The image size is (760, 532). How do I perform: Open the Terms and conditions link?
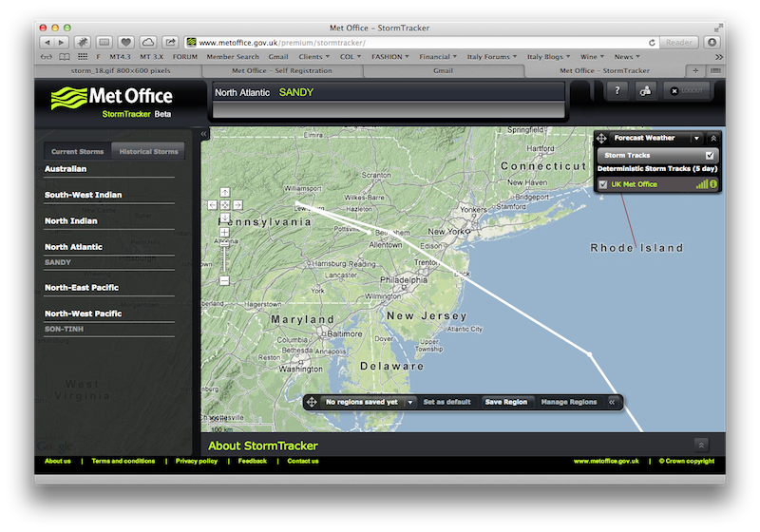point(123,462)
